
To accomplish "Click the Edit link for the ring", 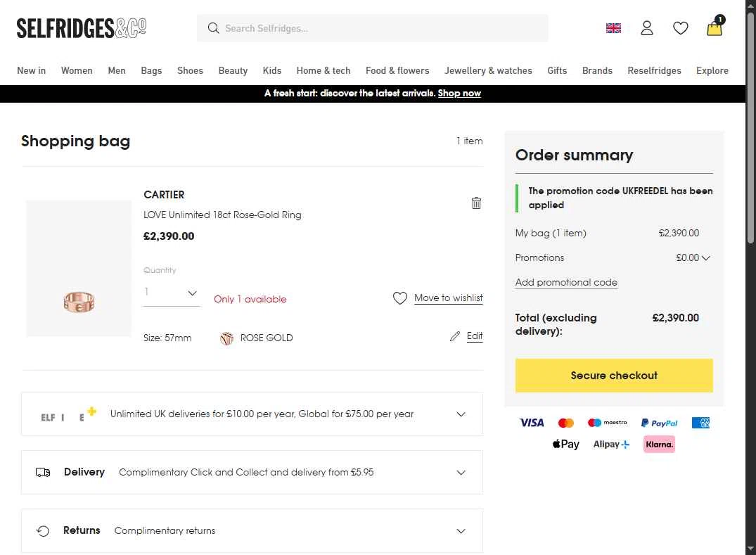I will point(475,336).
